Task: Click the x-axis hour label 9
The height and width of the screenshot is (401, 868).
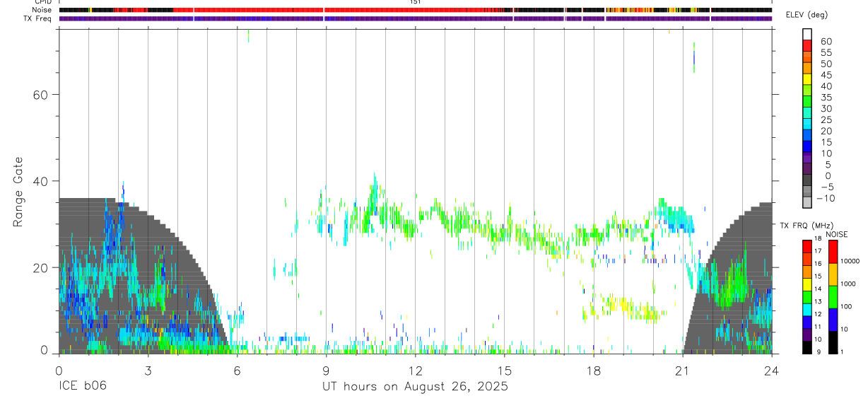Action: tap(327, 370)
